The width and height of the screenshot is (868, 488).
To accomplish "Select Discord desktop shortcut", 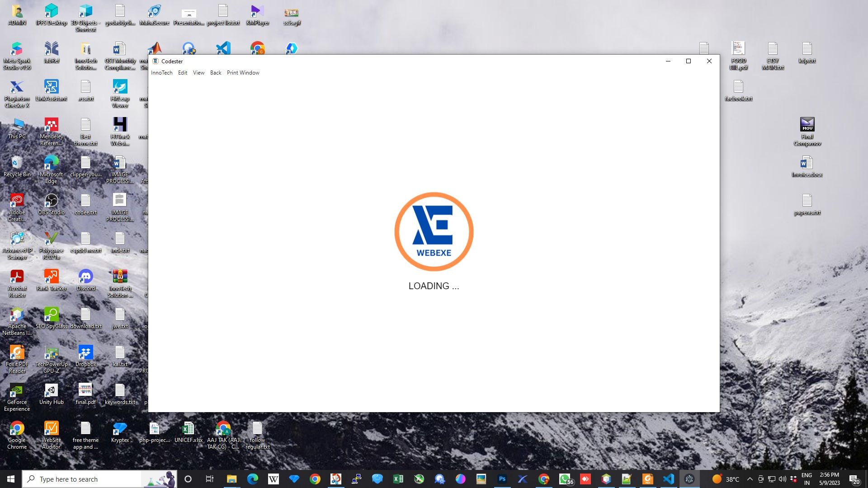I will tap(85, 280).
